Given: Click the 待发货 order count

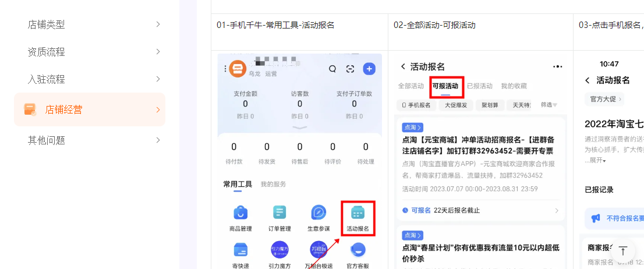Looking at the screenshot, I should click(267, 153).
